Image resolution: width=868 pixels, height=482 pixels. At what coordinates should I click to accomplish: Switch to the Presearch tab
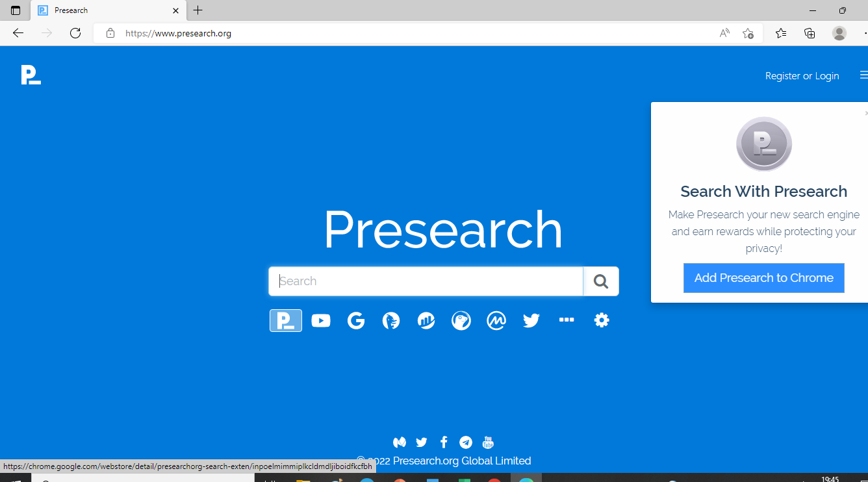pyautogui.click(x=107, y=10)
